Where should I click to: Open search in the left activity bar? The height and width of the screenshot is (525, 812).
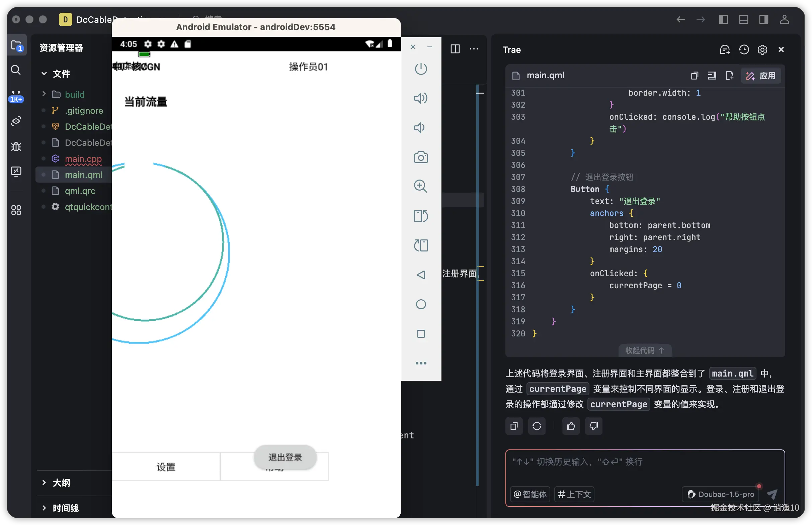click(16, 70)
